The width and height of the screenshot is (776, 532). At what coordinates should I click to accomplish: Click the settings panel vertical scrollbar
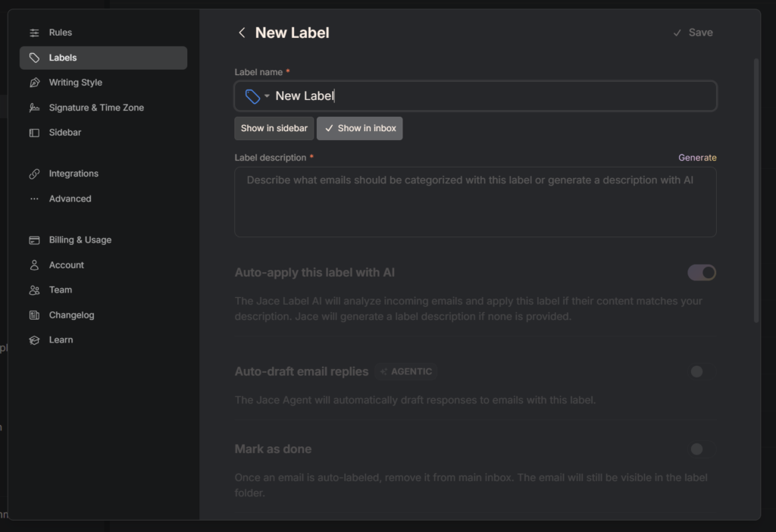point(756,189)
